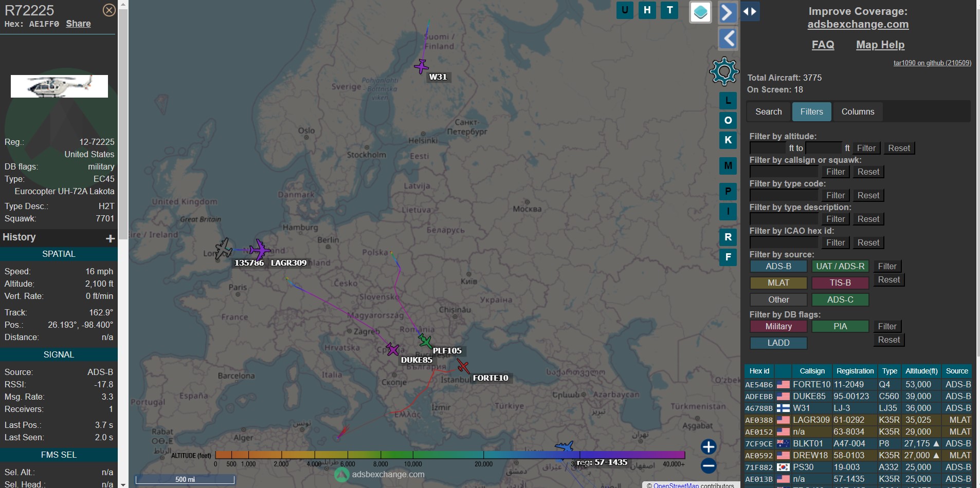Screen dimensions: 980x488
Task: Focus the minimum altitude filter field
Action: [x=768, y=148]
